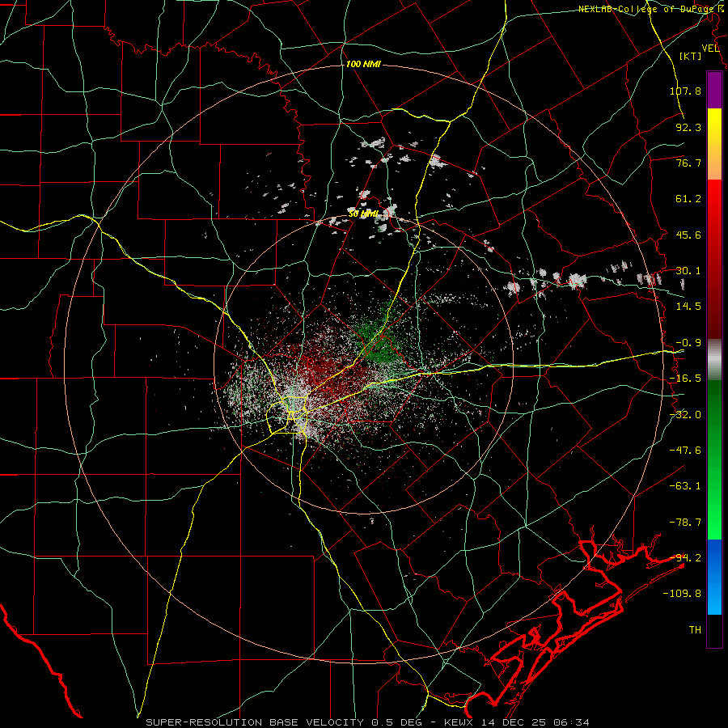
Task: Click the -109.8 velocity scale value
Action: click(682, 594)
